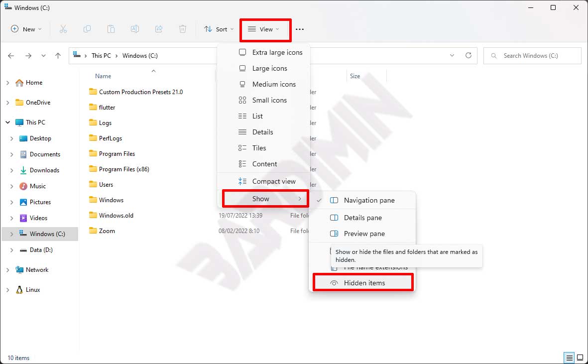
Task: Click the Rename icon in the toolbar
Action: pos(135,29)
